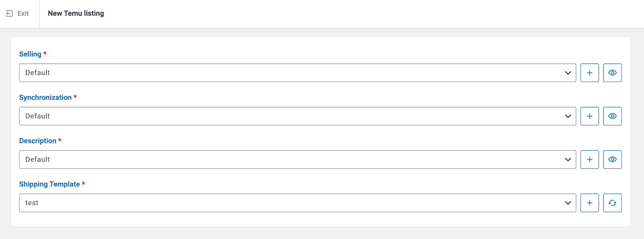This screenshot has height=239, width=644.
Task: View the selected Selling policy
Action: [x=612, y=73]
